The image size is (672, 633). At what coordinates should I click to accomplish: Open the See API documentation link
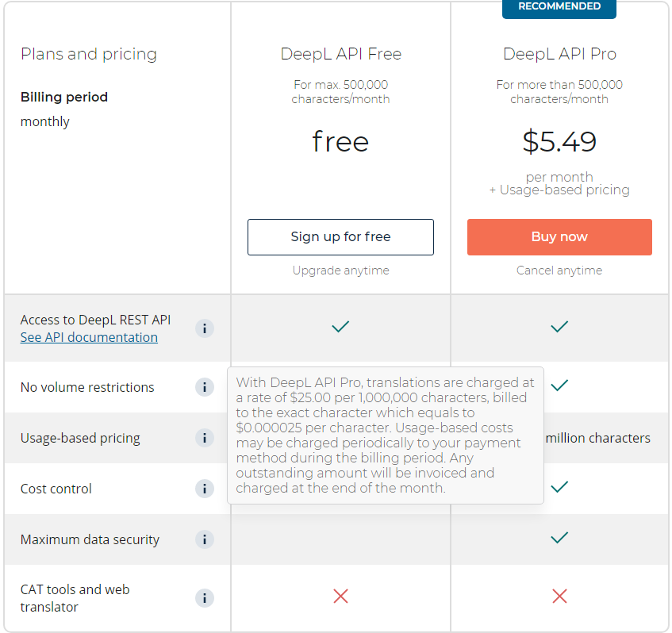[x=89, y=337]
